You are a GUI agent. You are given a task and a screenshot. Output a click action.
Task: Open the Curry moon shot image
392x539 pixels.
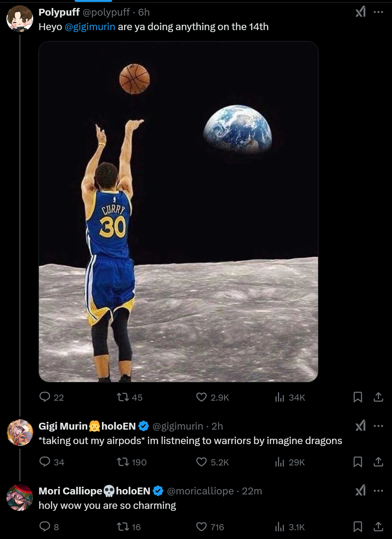(x=178, y=212)
